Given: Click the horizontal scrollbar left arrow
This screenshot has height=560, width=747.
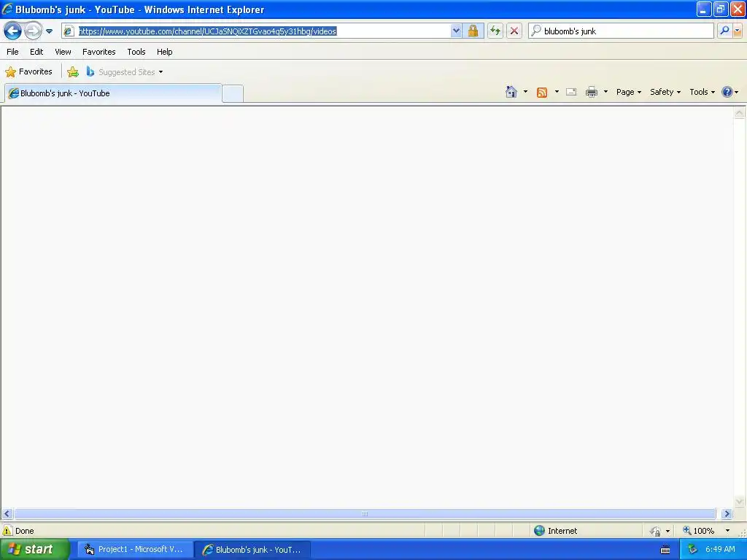Looking at the screenshot, I should coord(7,514).
